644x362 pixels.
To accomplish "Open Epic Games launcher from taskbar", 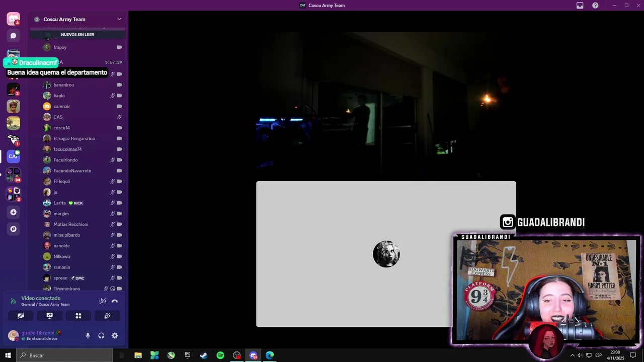I will click(187, 355).
